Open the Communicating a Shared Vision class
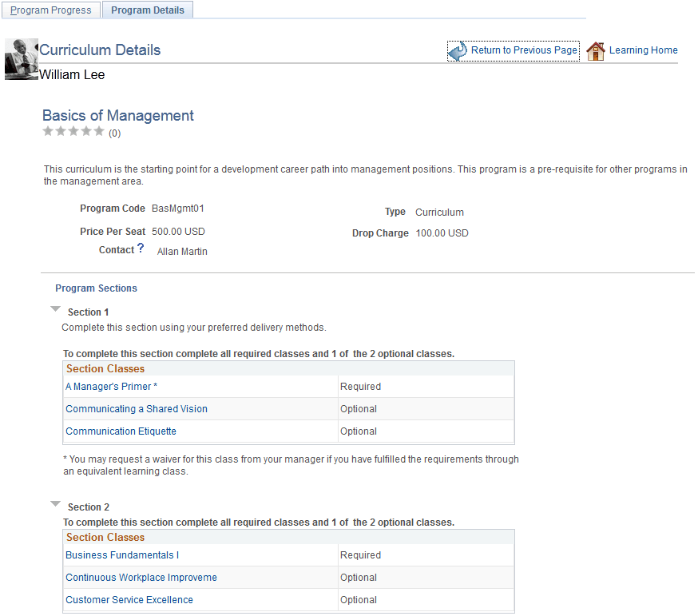The height and width of the screenshot is (616, 698). (136, 408)
